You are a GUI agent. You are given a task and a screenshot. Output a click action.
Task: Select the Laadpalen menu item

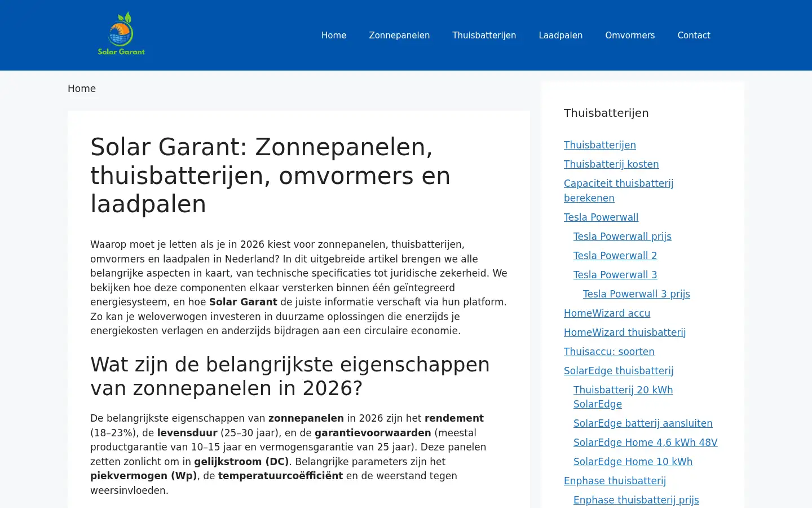(x=561, y=35)
